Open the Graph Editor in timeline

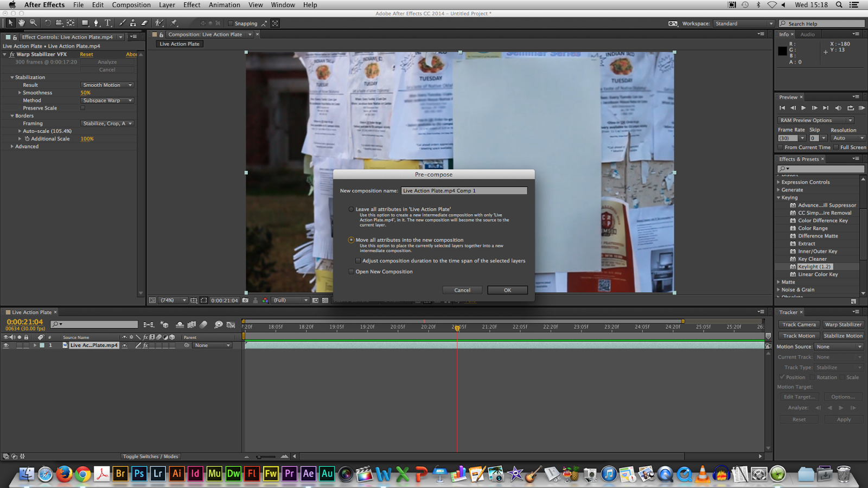coord(231,324)
